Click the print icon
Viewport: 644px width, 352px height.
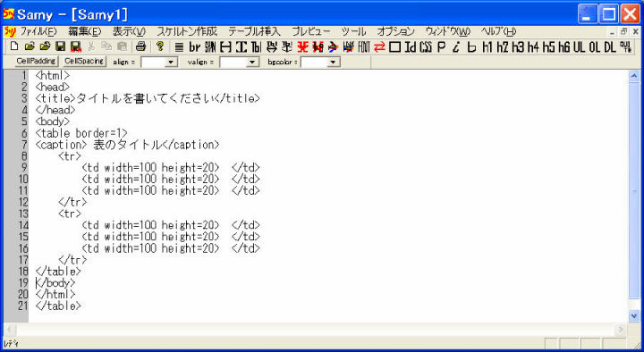point(141,46)
